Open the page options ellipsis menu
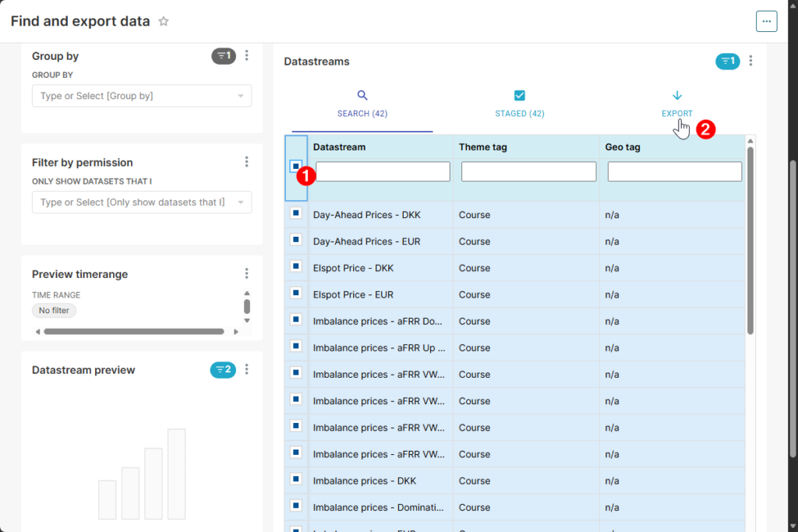Screen dimensions: 798x532 pyautogui.click(x=766, y=21)
